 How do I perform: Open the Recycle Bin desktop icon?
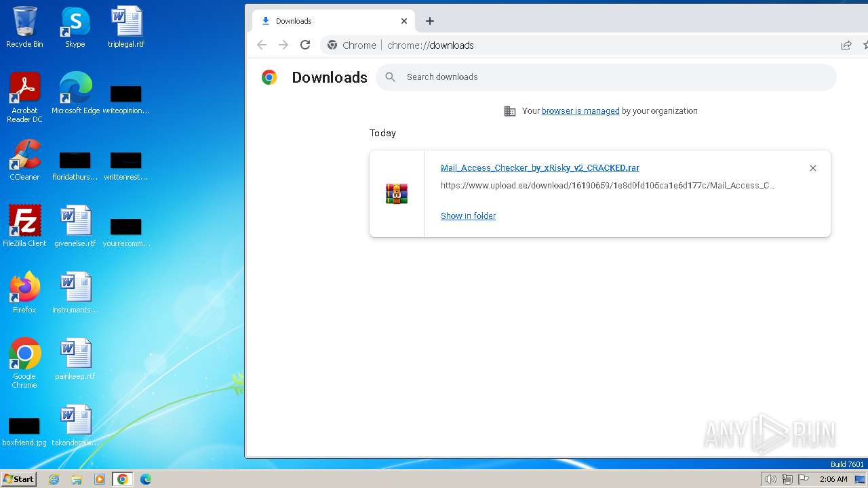[24, 27]
